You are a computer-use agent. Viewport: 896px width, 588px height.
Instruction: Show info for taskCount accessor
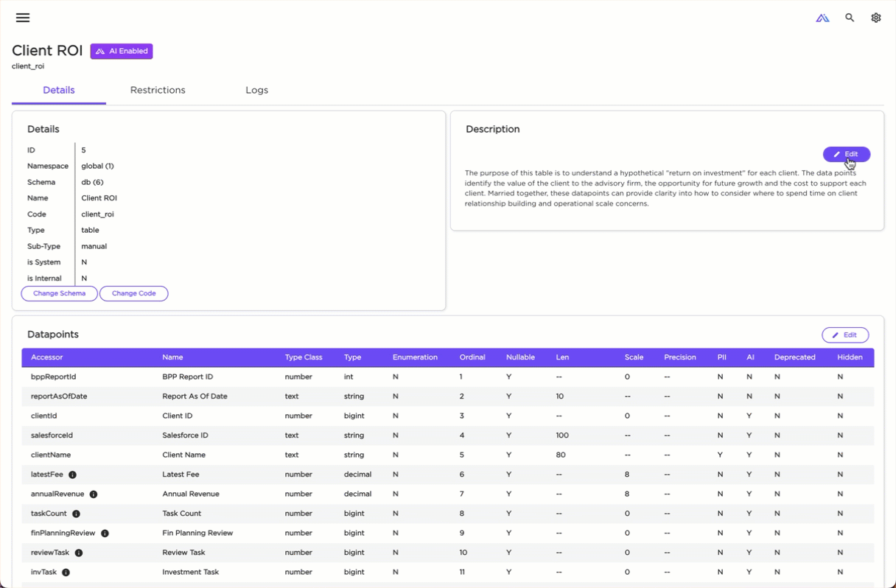pyautogui.click(x=76, y=514)
